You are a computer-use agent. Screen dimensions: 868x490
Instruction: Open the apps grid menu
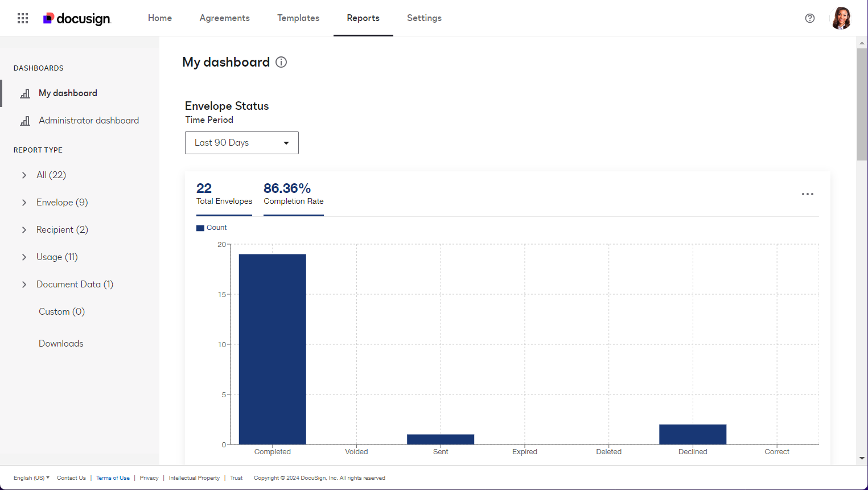[x=22, y=18]
